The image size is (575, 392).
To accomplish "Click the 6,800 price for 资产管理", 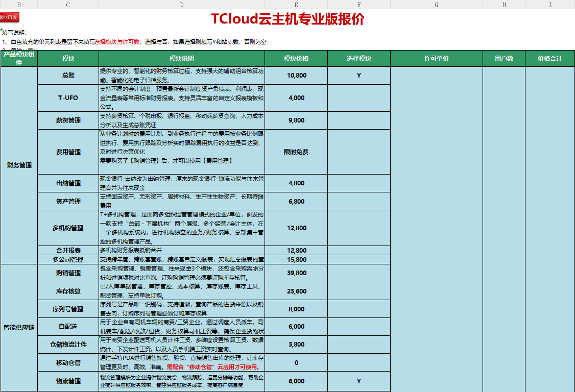I will click(296, 201).
